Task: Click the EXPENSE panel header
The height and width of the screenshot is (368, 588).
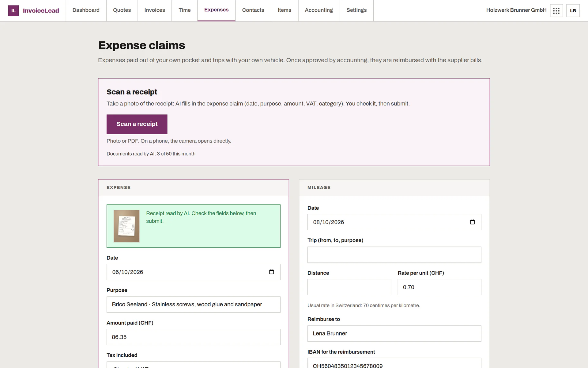Action: tap(193, 188)
